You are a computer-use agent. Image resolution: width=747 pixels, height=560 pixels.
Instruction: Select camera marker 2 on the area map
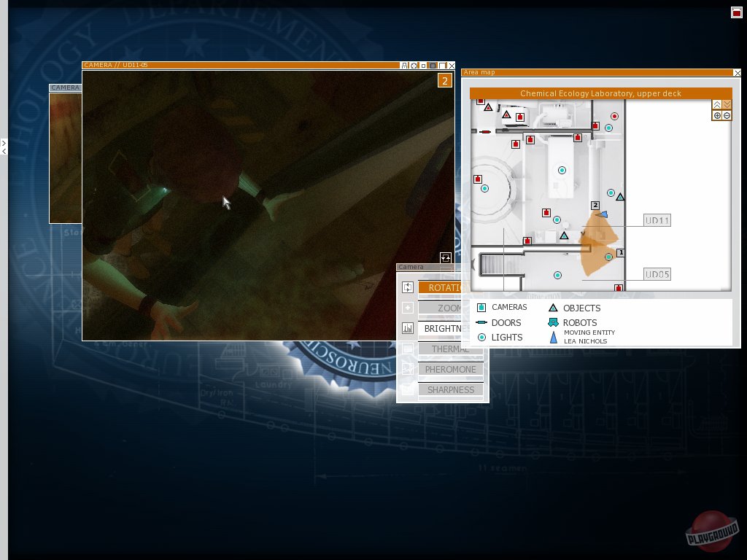pyautogui.click(x=595, y=205)
